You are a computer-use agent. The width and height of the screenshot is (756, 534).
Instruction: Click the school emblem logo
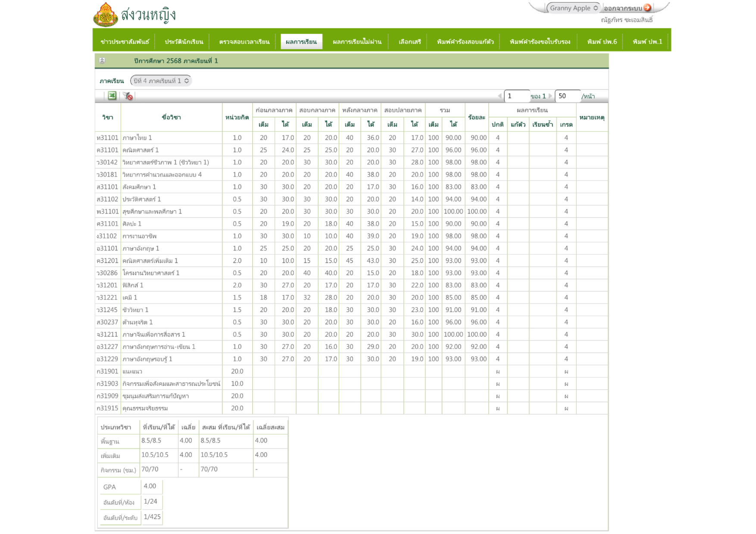coord(106,15)
